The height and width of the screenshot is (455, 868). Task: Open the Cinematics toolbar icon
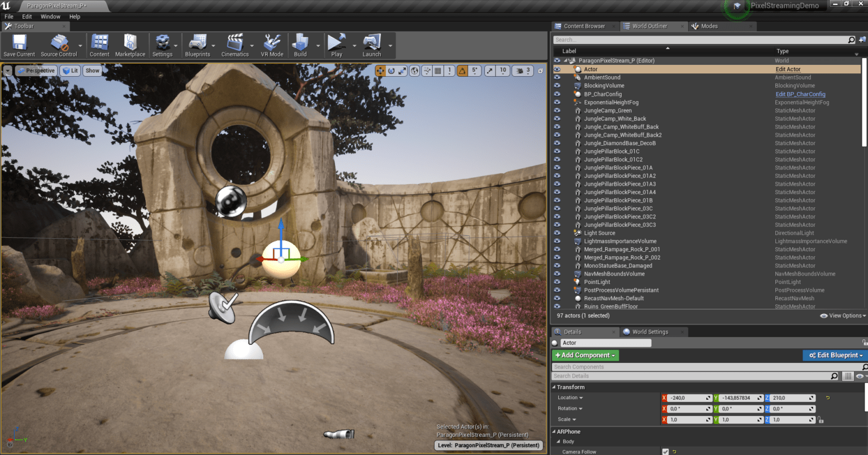click(x=235, y=46)
